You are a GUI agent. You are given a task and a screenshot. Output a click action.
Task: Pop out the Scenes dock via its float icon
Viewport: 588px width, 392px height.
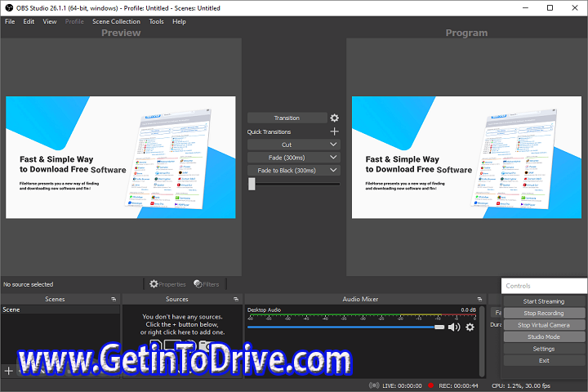114,300
